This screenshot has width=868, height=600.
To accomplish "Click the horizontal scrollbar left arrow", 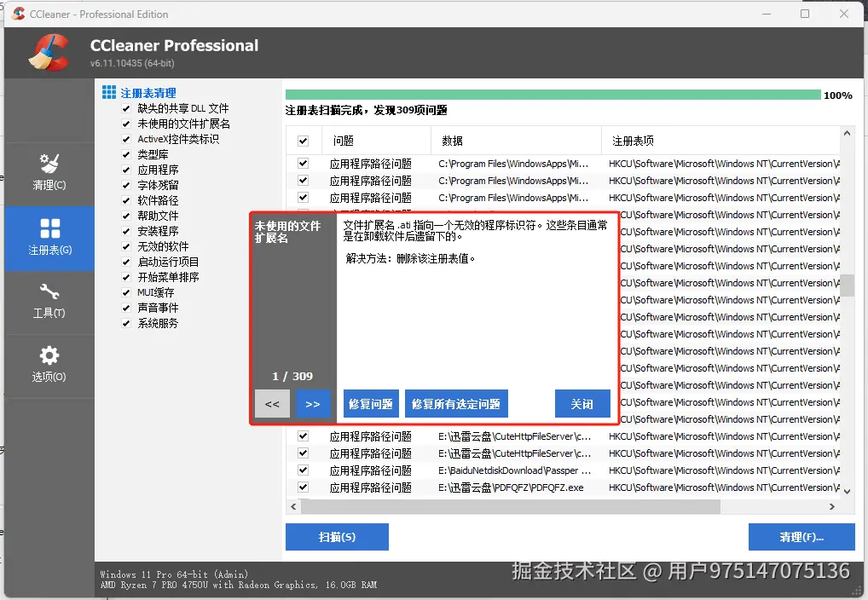I will 293,506.
